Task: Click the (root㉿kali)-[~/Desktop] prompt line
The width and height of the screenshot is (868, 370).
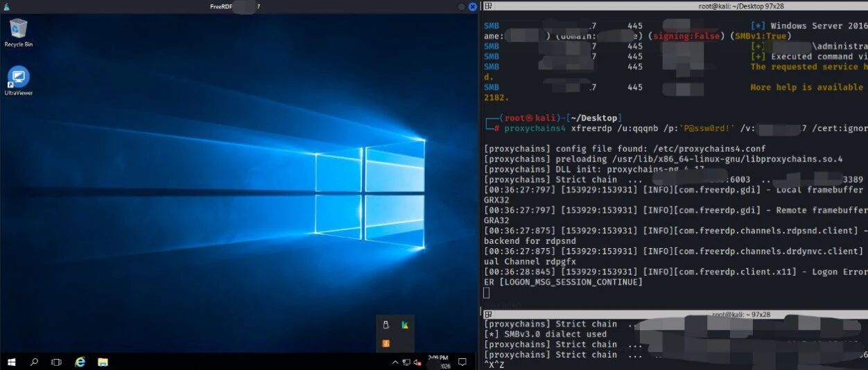Action: click(553, 118)
